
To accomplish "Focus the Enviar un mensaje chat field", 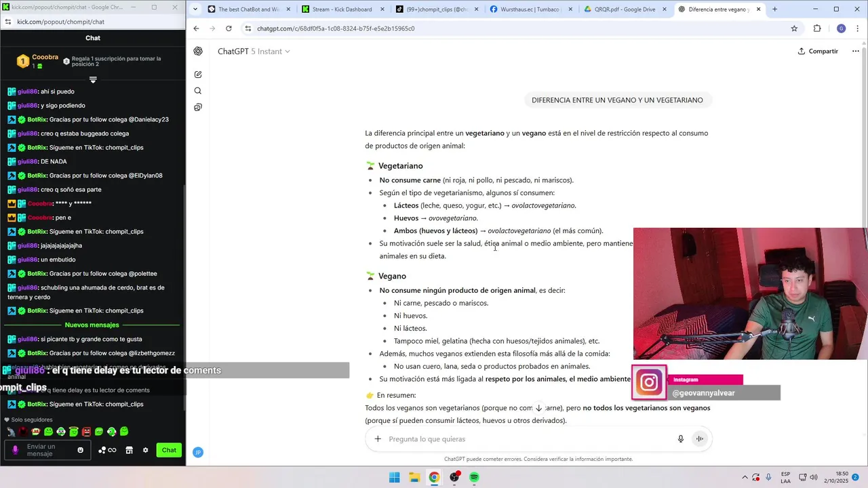I will click(47, 450).
